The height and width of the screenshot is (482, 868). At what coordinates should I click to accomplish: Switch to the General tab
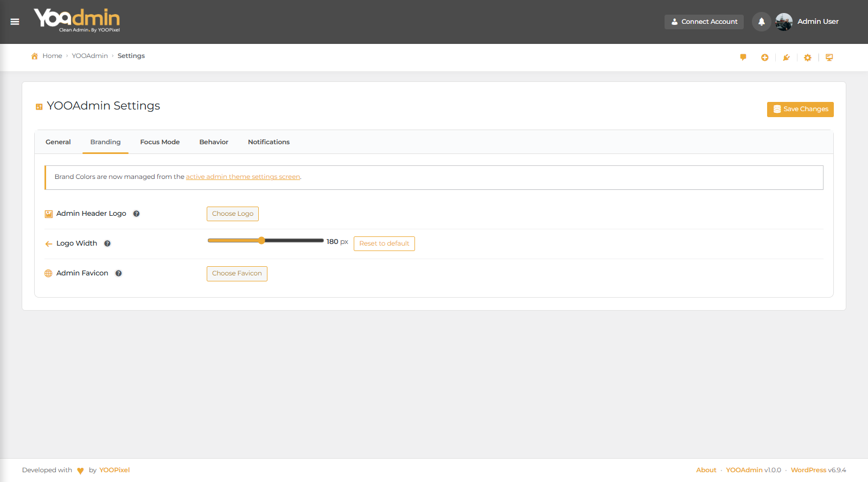pyautogui.click(x=58, y=142)
